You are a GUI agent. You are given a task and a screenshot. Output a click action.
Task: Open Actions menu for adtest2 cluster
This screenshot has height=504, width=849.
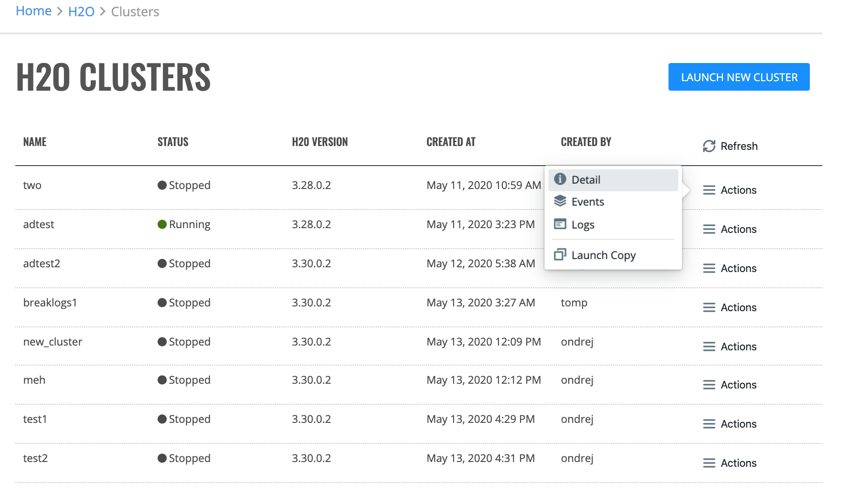[730, 268]
